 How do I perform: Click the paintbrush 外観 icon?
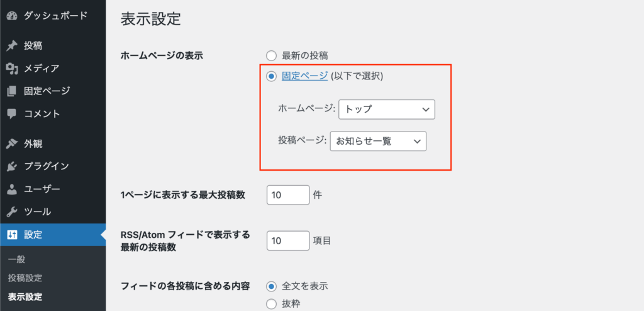pyautogui.click(x=11, y=144)
